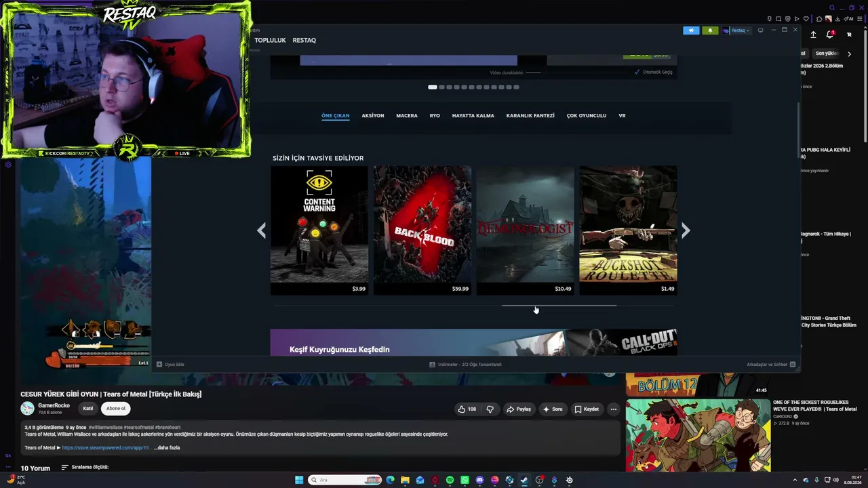Click the Abone ol subscribe button
Image resolution: width=868 pixels, height=488 pixels.
(116, 409)
